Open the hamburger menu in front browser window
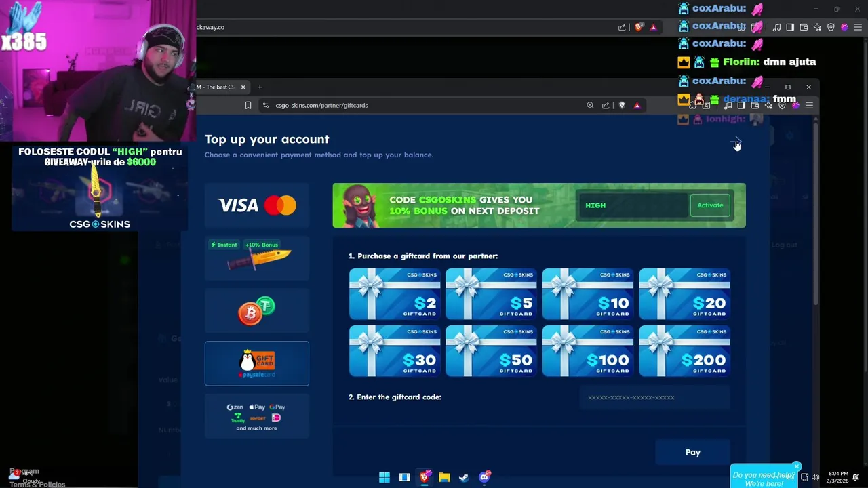The width and height of the screenshot is (868, 488). coord(809,105)
